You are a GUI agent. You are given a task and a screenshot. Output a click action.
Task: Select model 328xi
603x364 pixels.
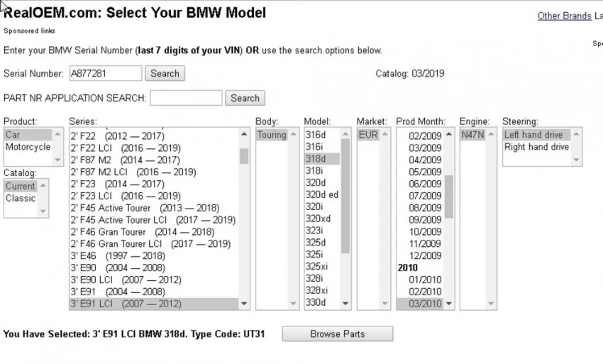[322, 290]
